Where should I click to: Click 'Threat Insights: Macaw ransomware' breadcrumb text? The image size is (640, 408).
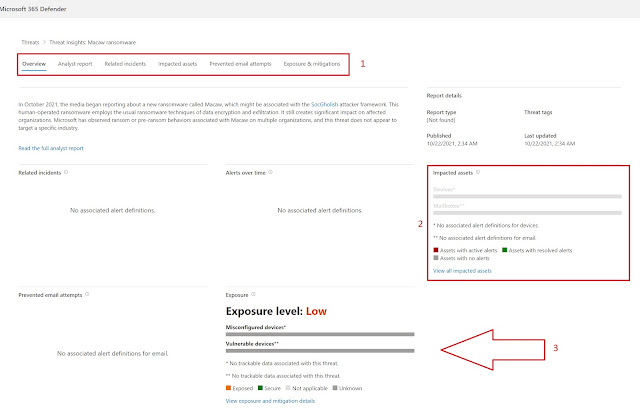[x=93, y=42]
